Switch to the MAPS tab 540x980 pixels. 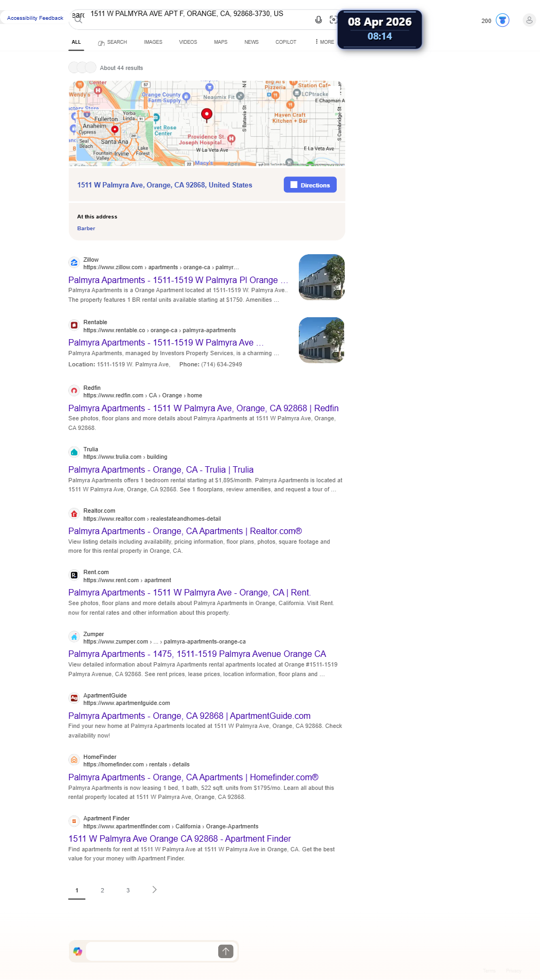coord(221,42)
